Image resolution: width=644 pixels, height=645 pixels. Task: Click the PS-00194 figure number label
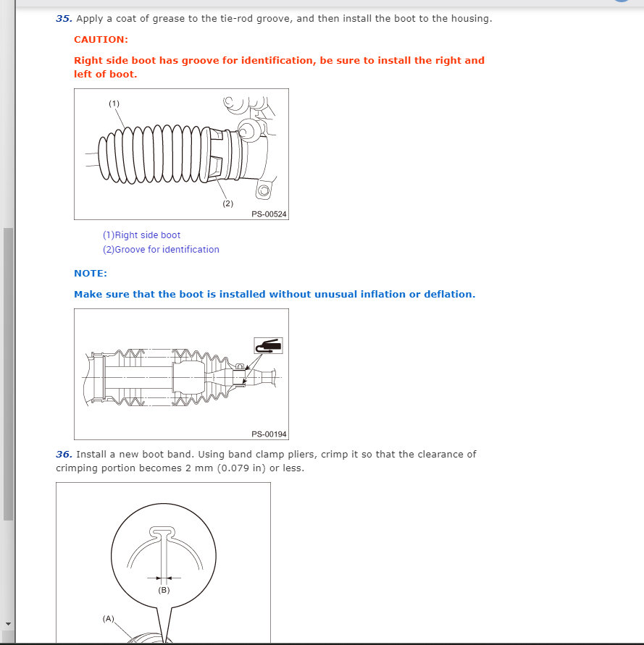point(269,434)
